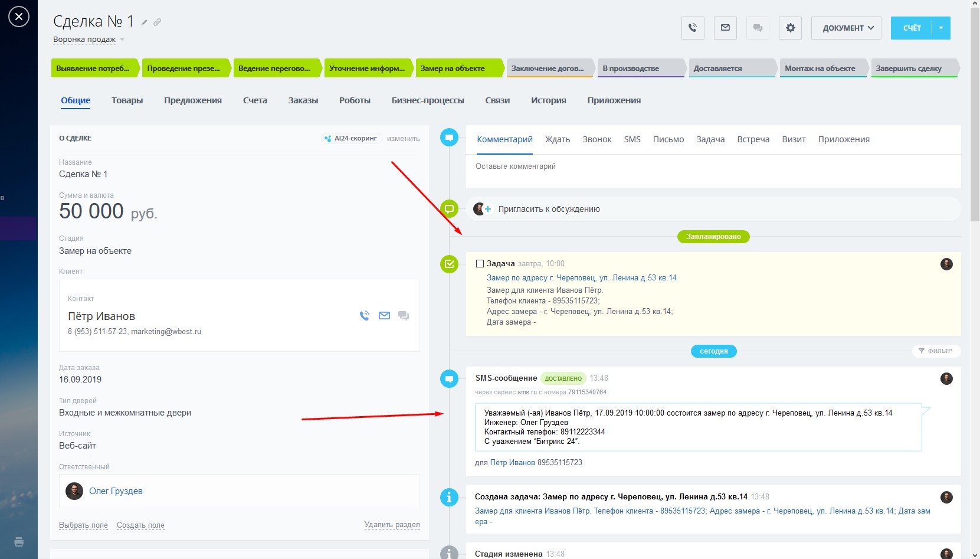Viewport: 980px width, 559px height.
Task: Select the Звонок activity tab
Action: [596, 139]
